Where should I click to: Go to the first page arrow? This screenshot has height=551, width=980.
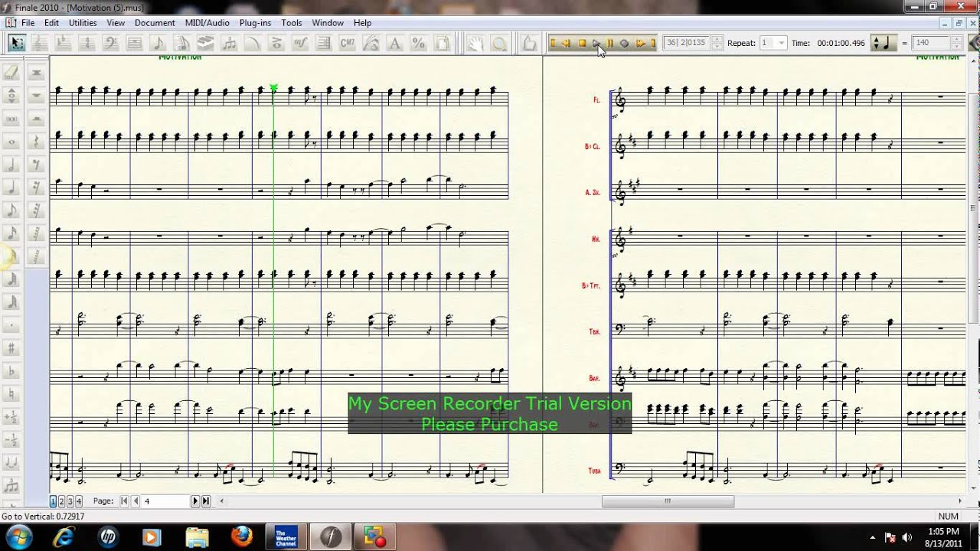pyautogui.click(x=124, y=501)
